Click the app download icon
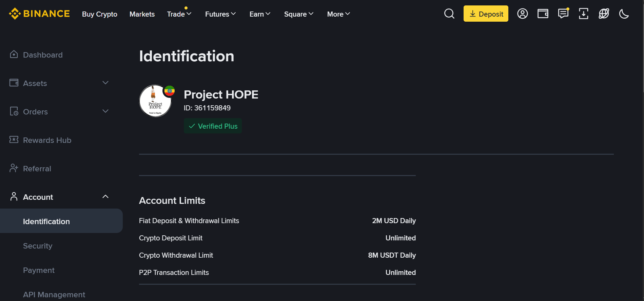Viewport: 644px width, 301px height. 583,14
